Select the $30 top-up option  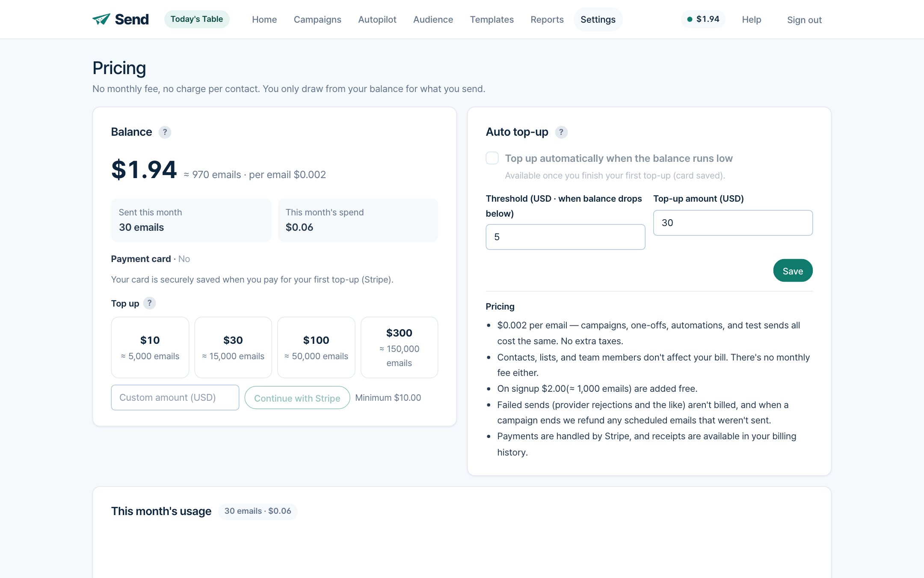(233, 347)
